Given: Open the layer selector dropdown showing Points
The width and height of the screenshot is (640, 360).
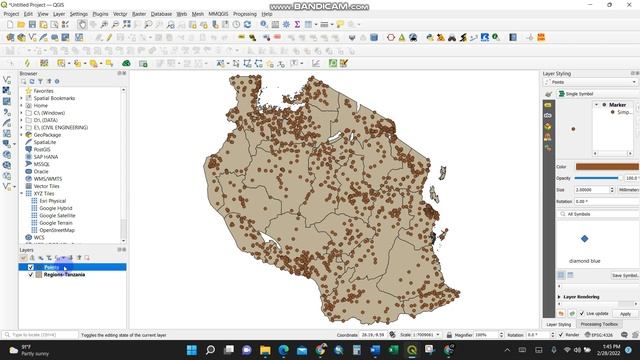Looking at the screenshot, I should click(590, 82).
